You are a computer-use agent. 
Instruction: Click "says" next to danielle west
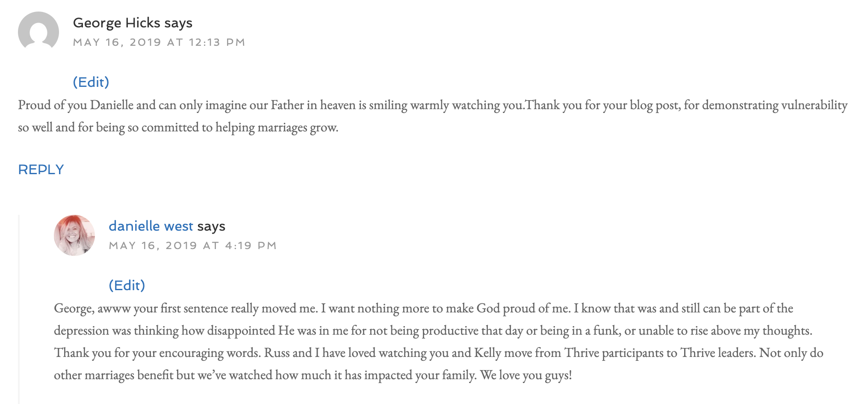click(211, 226)
